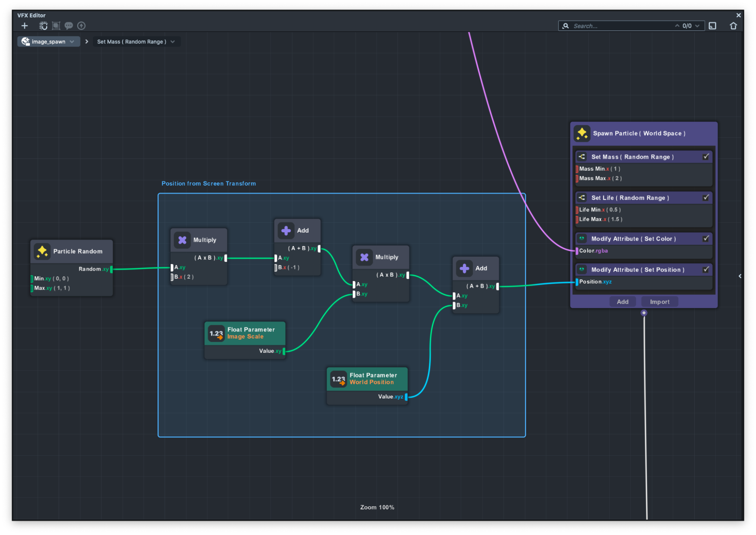This screenshot has width=756, height=535.
Task: Click the plus add node icon
Action: pos(25,26)
